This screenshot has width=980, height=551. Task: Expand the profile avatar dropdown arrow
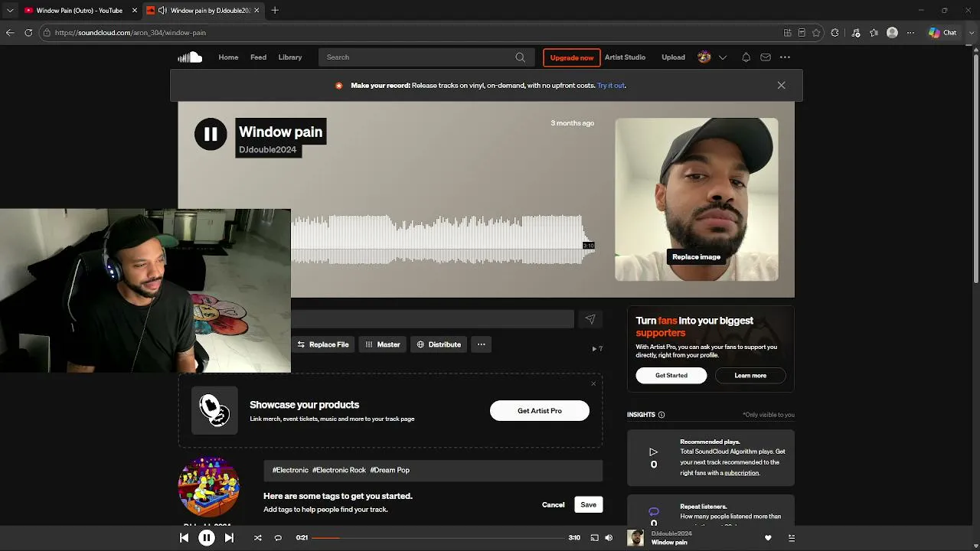722,57
